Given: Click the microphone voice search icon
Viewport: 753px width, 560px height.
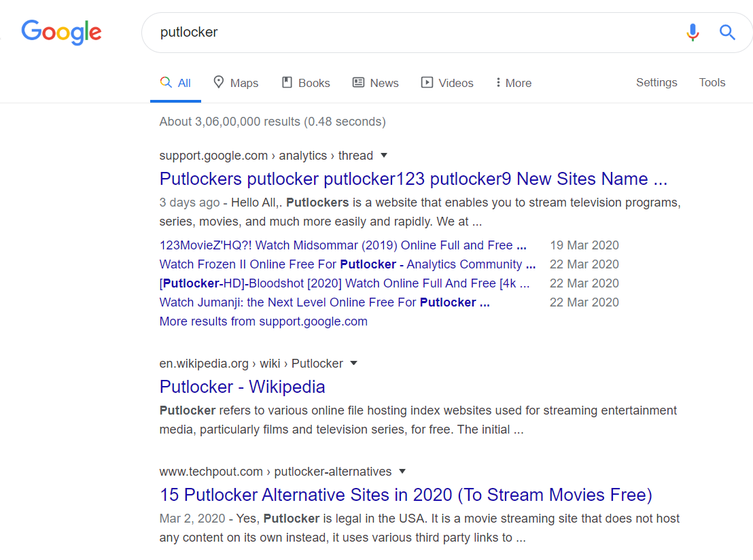Looking at the screenshot, I should pyautogui.click(x=693, y=32).
